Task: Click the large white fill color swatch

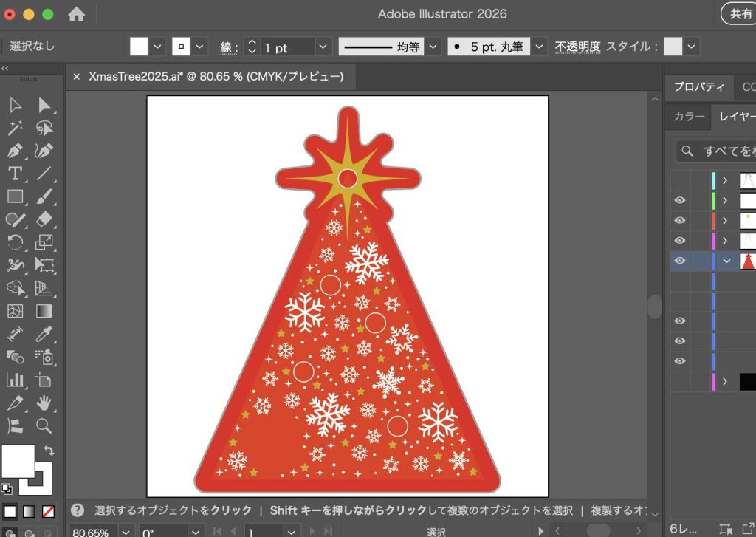Action: [18, 462]
